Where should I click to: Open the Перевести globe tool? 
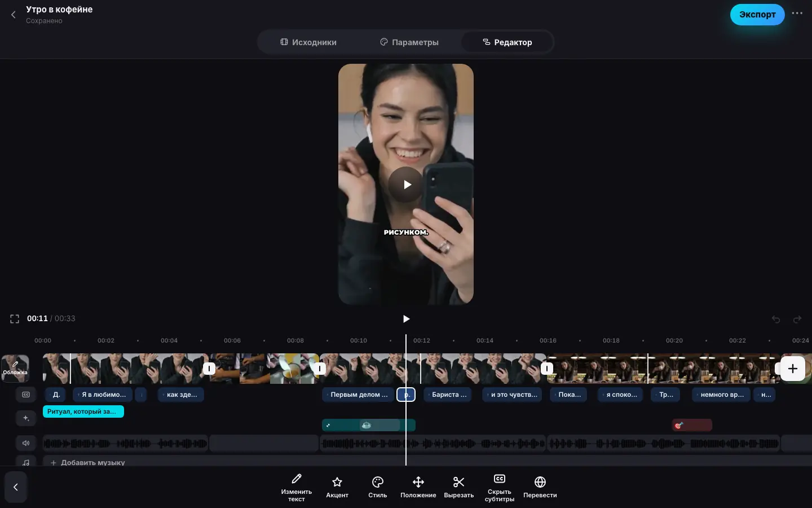[x=540, y=488]
